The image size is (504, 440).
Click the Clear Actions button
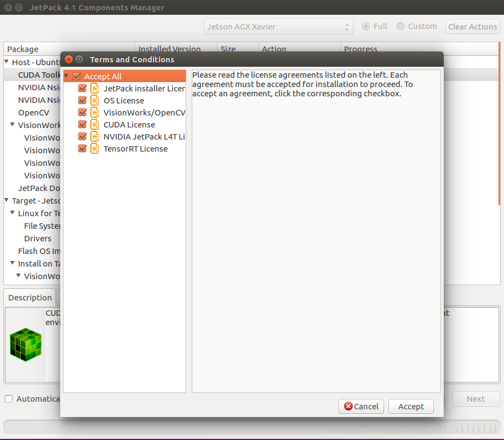pyautogui.click(x=472, y=27)
